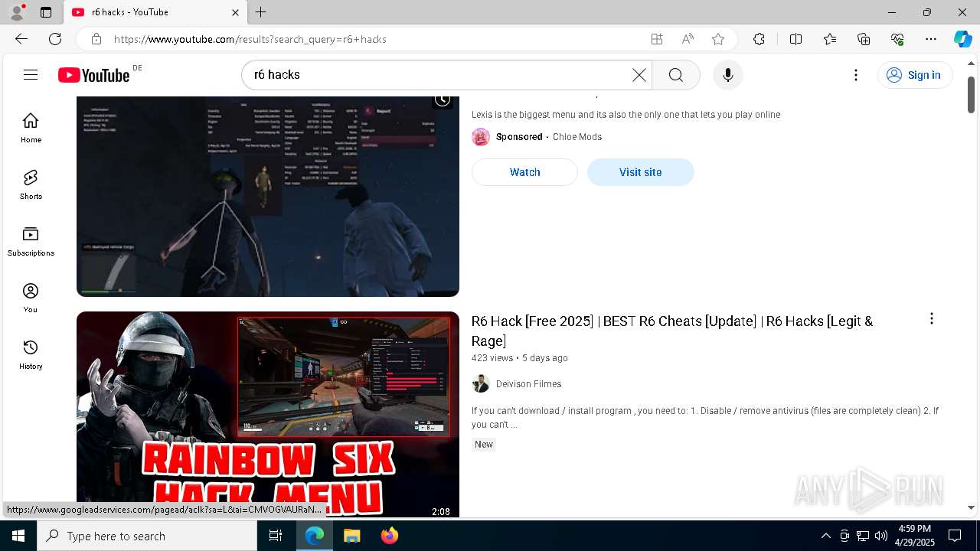Close the r6 hacks YouTube tab
The image size is (980, 551).
pos(235,12)
